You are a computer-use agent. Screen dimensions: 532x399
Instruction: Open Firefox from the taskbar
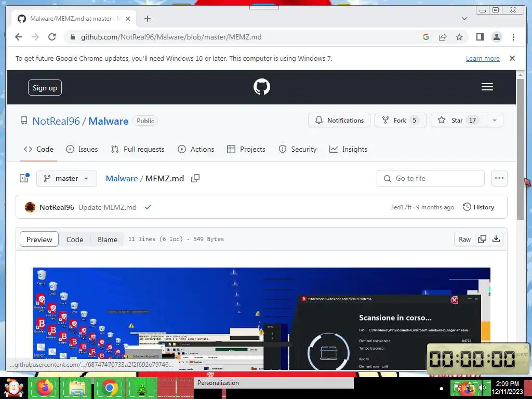(45, 388)
